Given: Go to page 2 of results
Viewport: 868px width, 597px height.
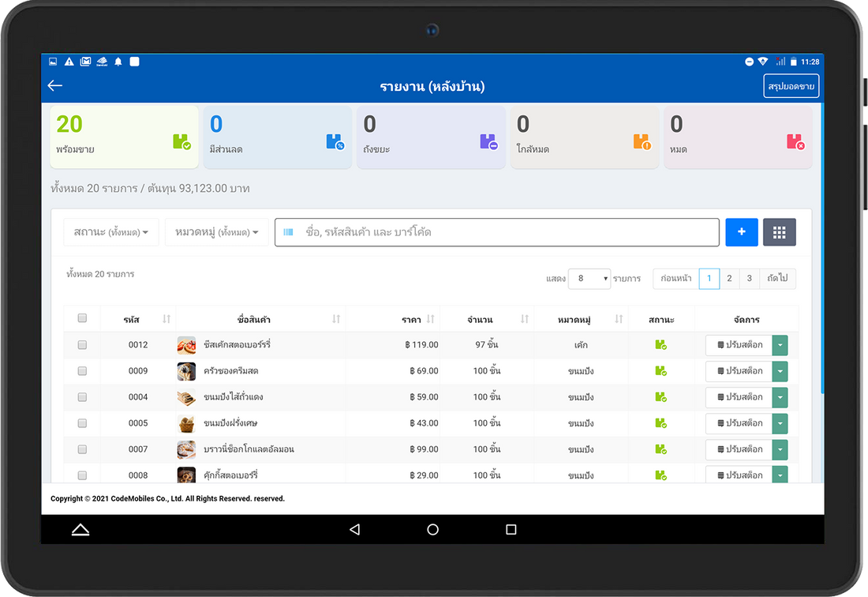Looking at the screenshot, I should 729,279.
